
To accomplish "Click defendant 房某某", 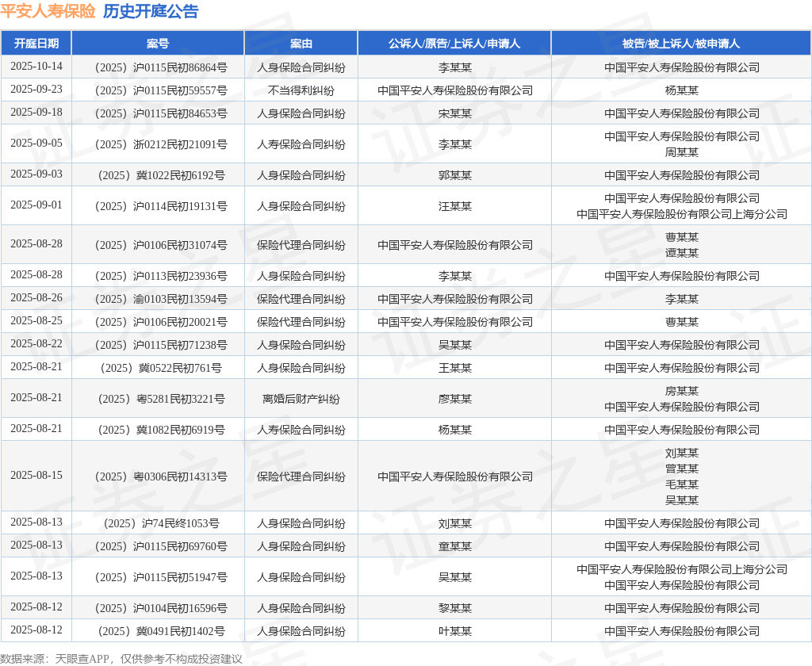I will pyautogui.click(x=681, y=391).
